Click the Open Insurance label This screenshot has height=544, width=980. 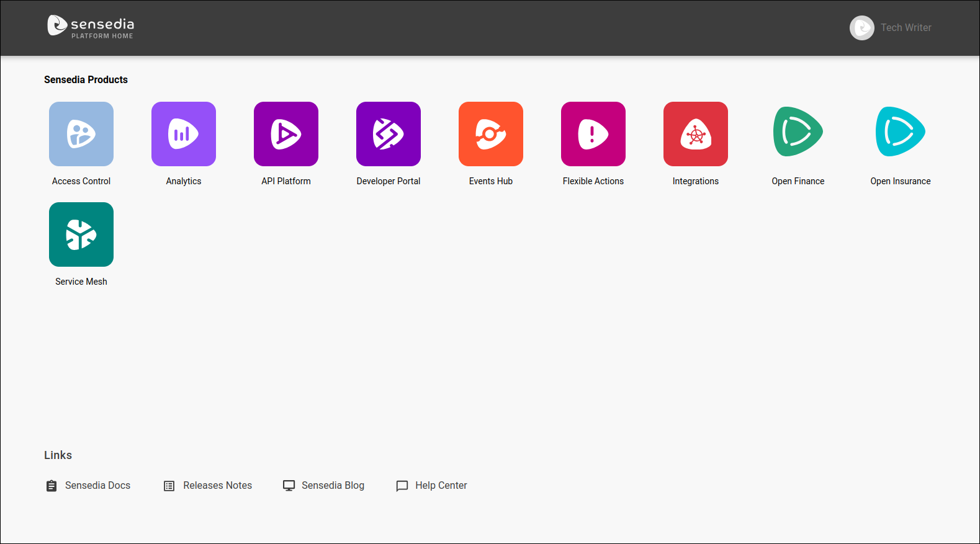(901, 181)
